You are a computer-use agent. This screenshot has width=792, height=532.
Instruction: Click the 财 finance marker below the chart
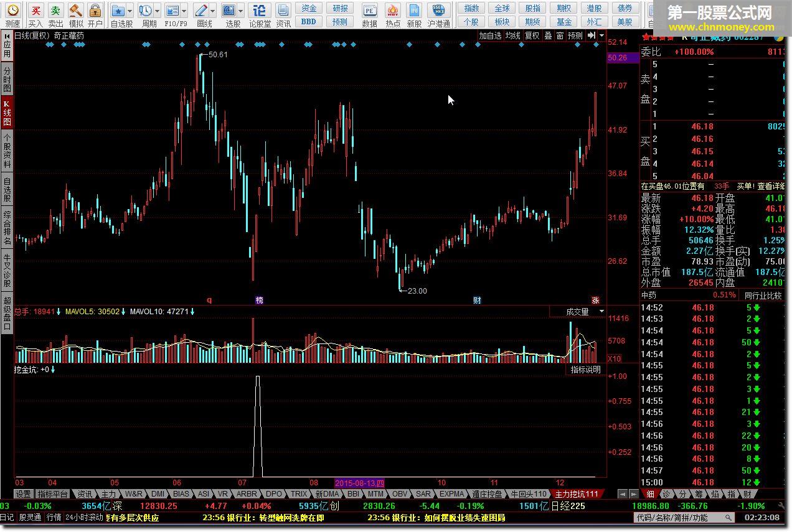[477, 301]
